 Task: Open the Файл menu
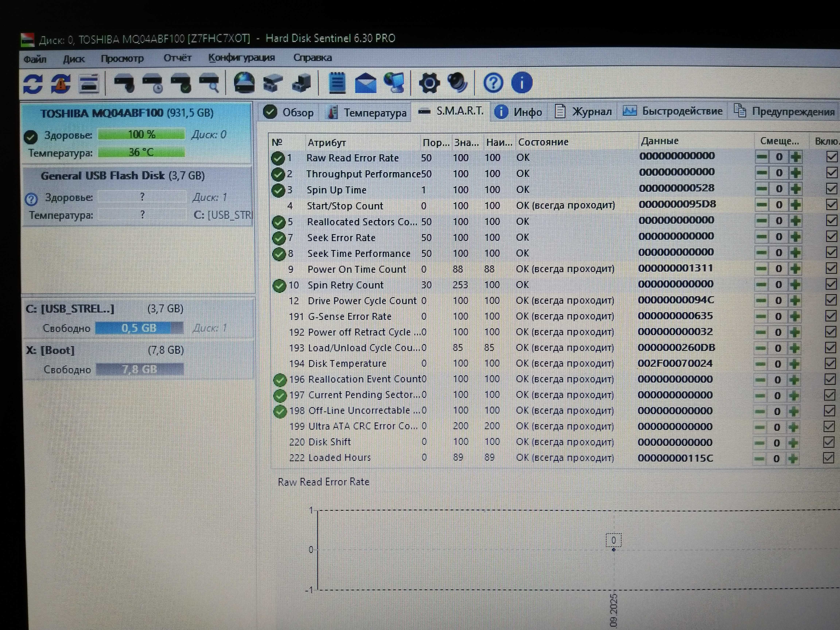pyautogui.click(x=35, y=59)
